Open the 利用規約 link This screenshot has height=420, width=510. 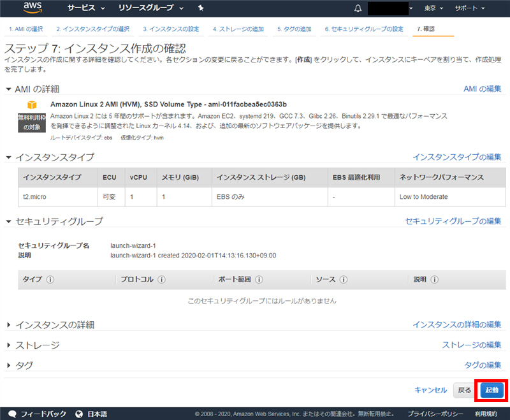[x=486, y=414]
